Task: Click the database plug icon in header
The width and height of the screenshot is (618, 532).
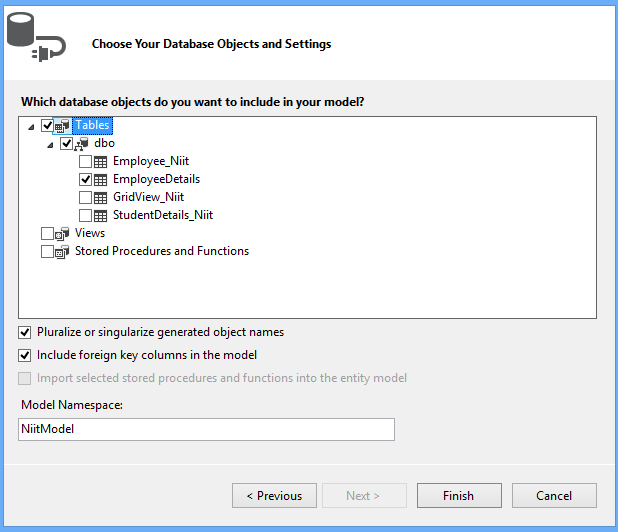Action: tap(35, 40)
